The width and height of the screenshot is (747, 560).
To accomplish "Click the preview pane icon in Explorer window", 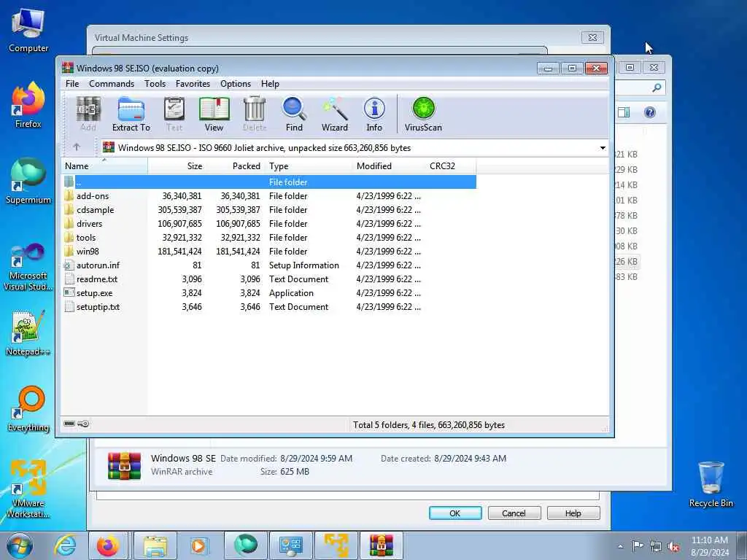I will tap(624, 112).
